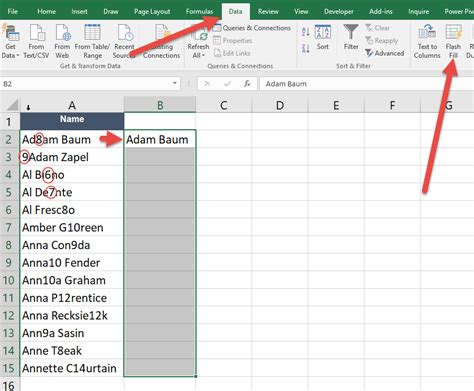Select column B header
The image size is (474, 391).
point(160,105)
